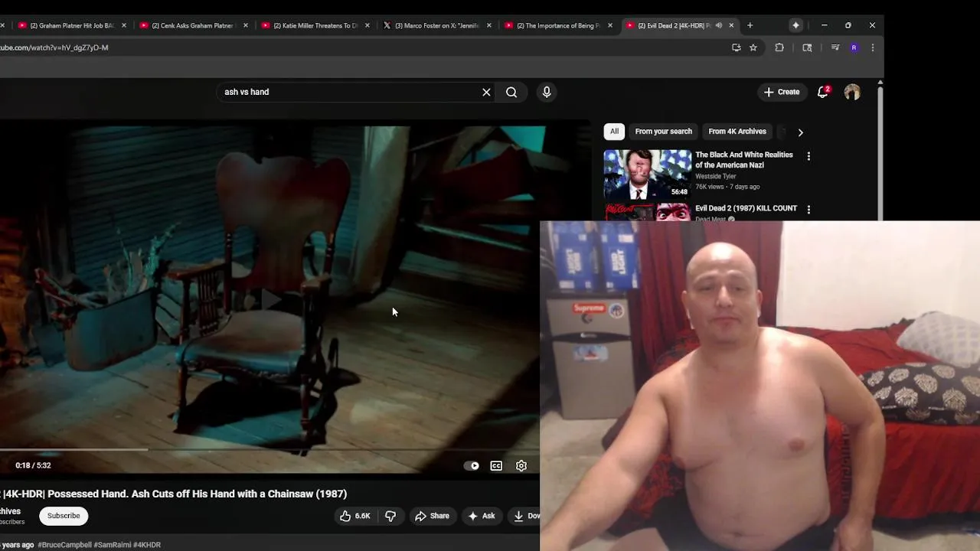Open the Chrome profile avatar R
The width and height of the screenshot is (980, 551).
click(854, 47)
